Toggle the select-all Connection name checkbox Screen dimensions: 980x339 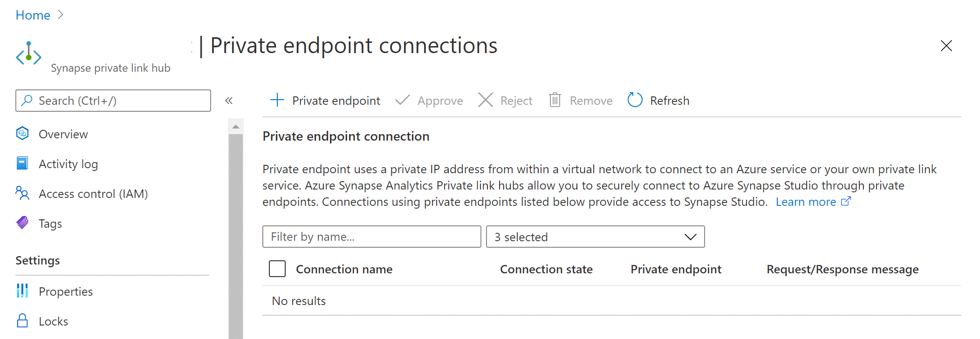point(277,269)
